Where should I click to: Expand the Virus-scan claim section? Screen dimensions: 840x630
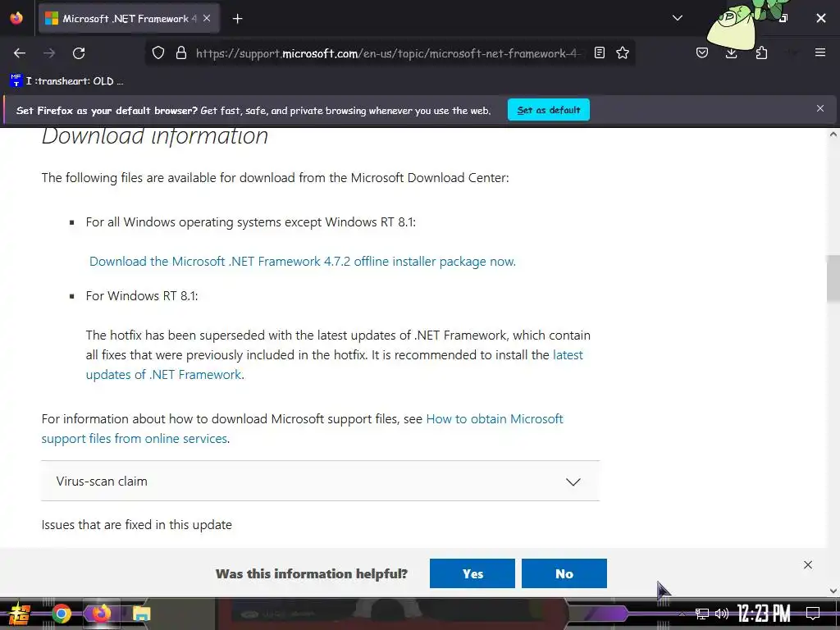(321, 481)
